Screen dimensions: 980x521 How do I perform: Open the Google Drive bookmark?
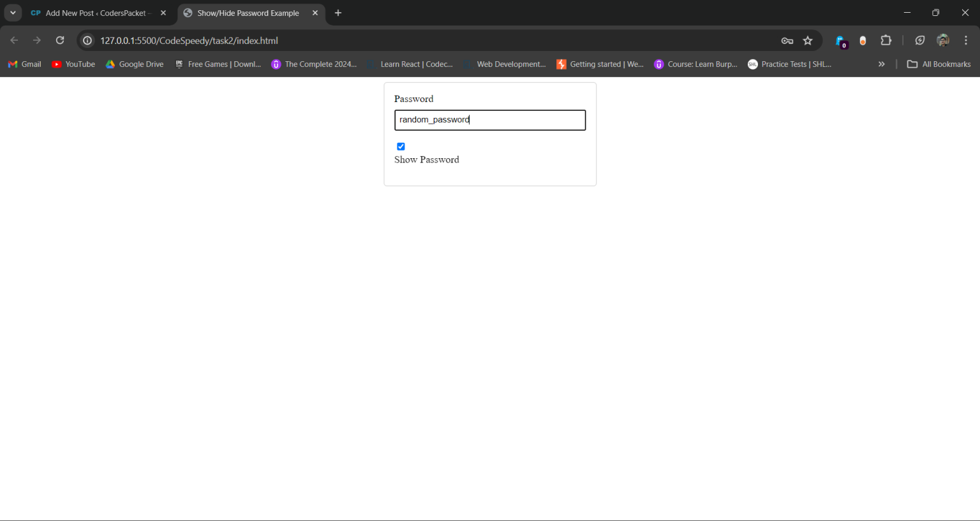135,64
